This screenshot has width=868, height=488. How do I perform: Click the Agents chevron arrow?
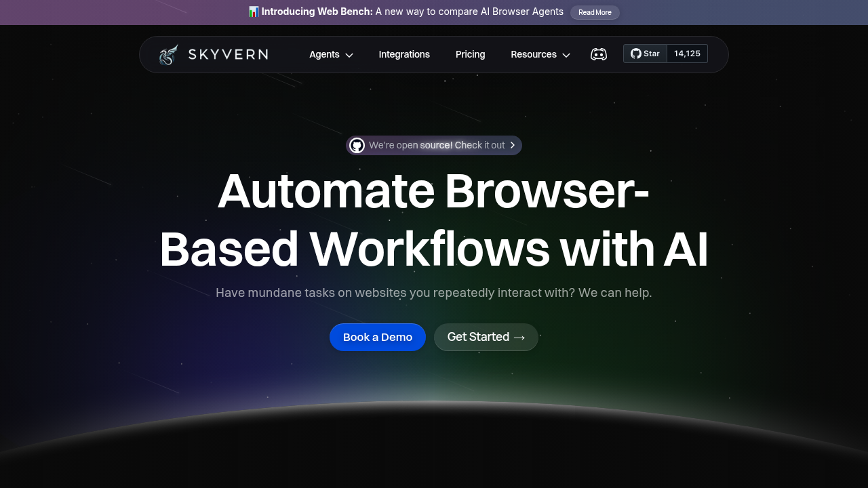[x=348, y=55]
